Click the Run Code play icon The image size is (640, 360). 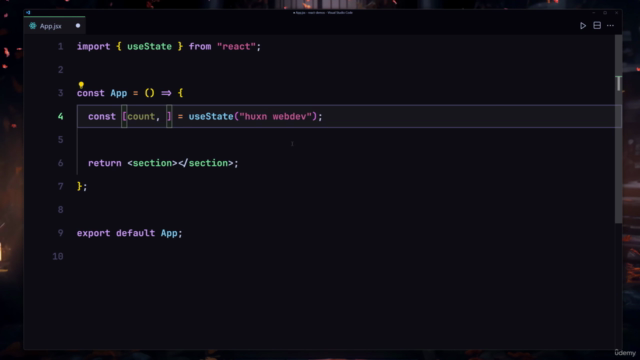coord(583,26)
